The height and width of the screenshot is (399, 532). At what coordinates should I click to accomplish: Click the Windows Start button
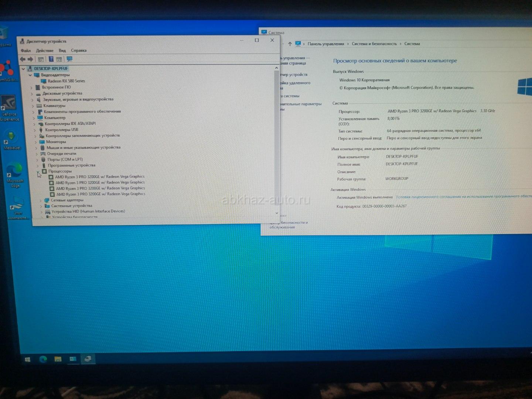(x=27, y=359)
